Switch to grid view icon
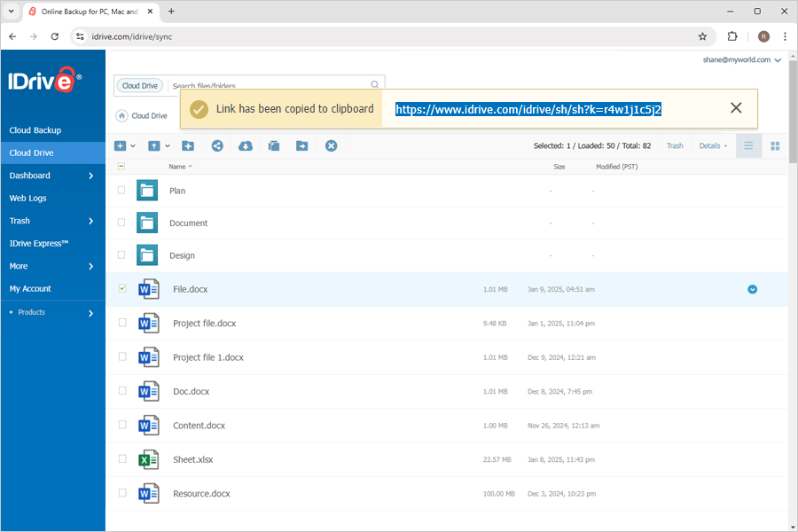The height and width of the screenshot is (532, 798). (x=775, y=146)
